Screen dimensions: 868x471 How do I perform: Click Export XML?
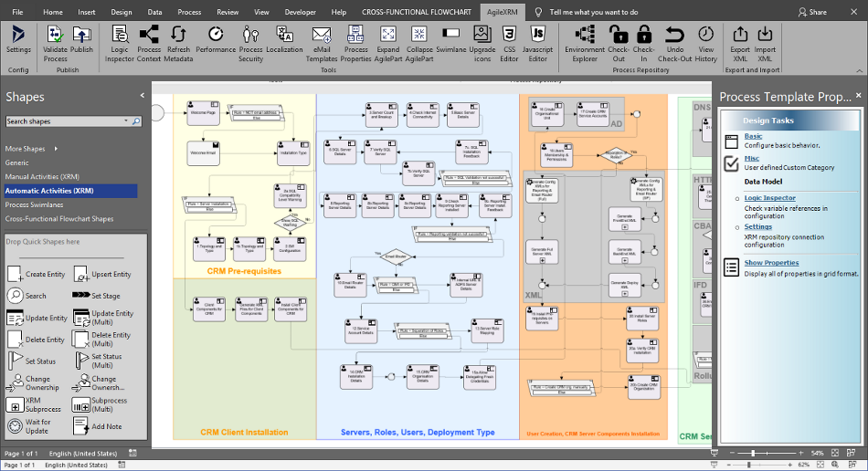(x=740, y=44)
